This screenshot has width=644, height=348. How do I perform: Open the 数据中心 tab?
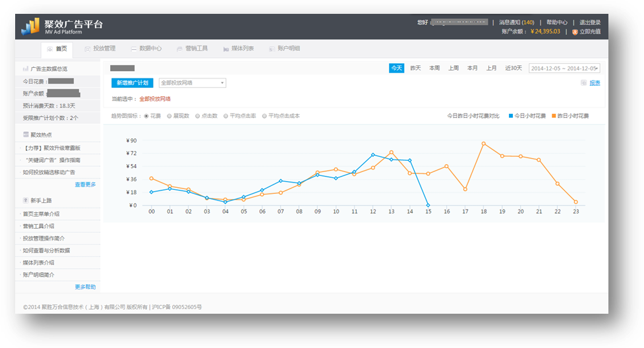(146, 49)
